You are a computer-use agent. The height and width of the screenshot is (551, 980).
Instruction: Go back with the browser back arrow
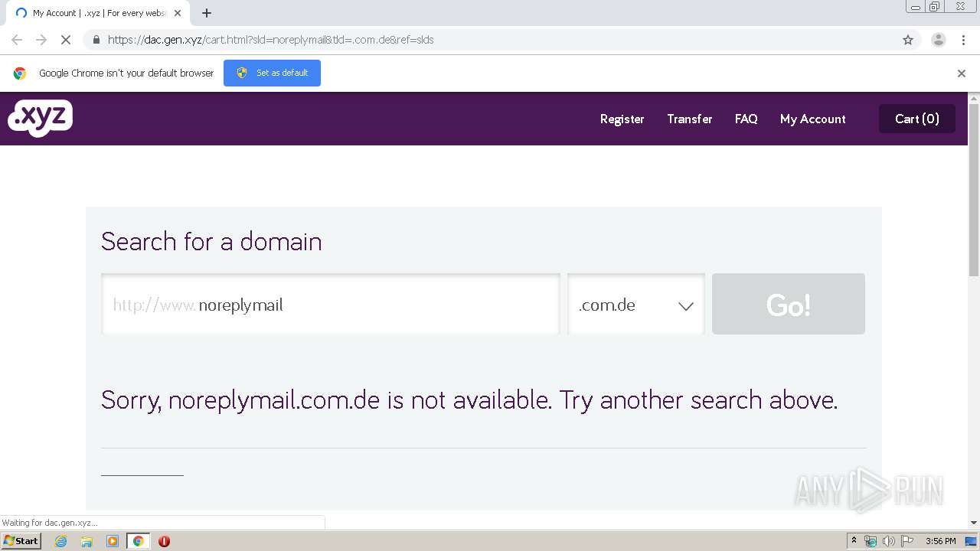coord(17,40)
